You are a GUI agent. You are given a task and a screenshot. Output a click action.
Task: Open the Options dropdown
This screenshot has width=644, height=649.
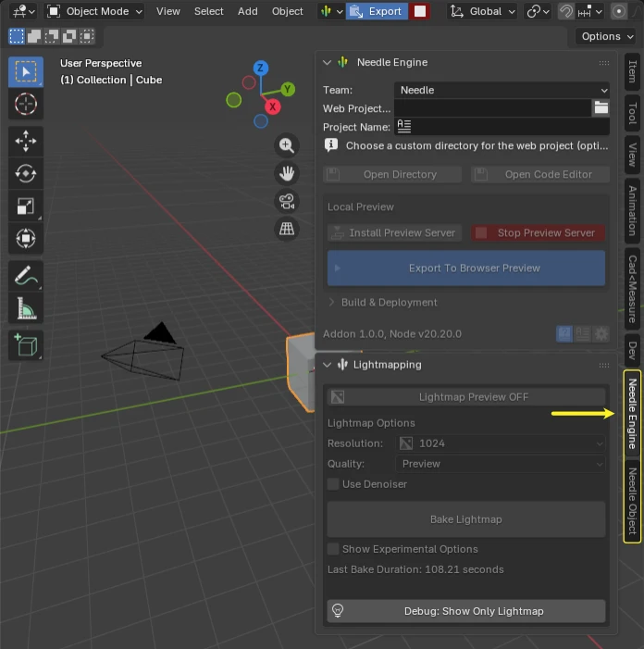[606, 36]
